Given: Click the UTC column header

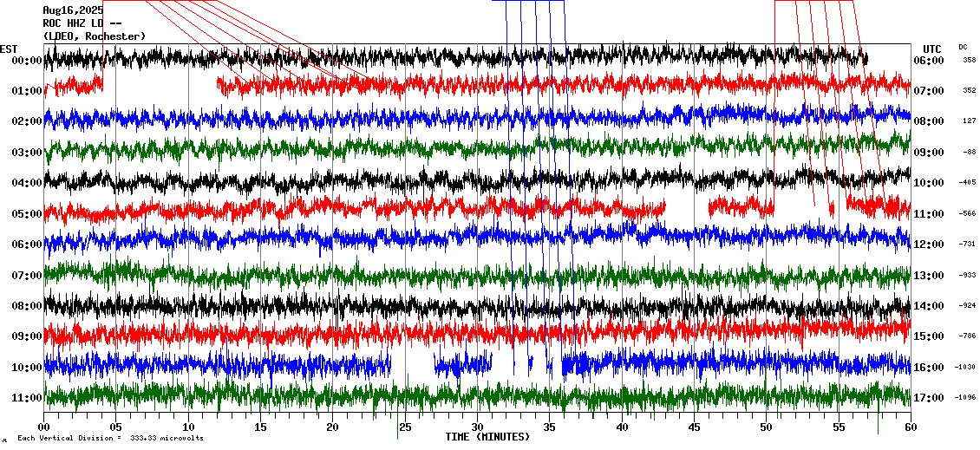Looking at the screenshot, I should (x=932, y=49).
